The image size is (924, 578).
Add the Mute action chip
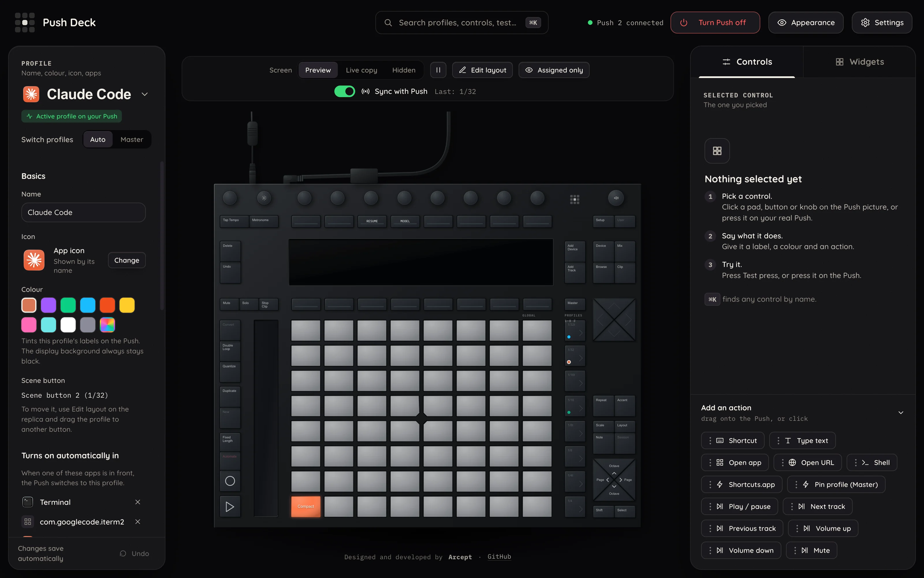pos(811,550)
